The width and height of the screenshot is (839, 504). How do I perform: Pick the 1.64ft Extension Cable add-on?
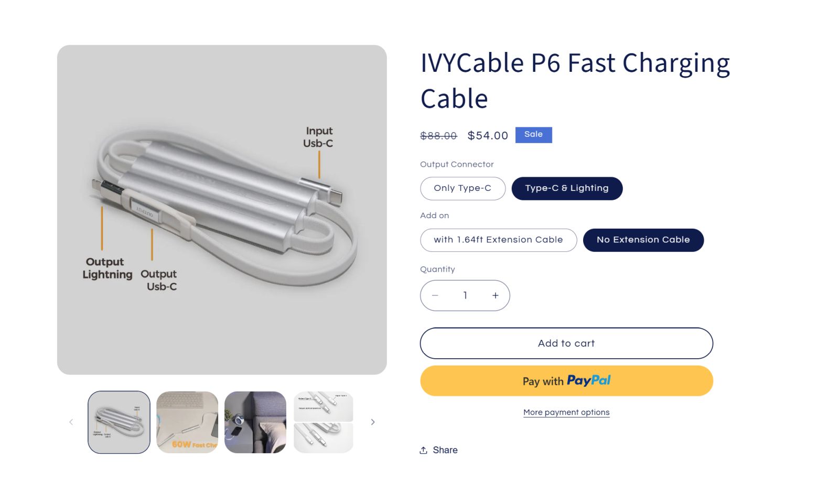click(x=498, y=240)
